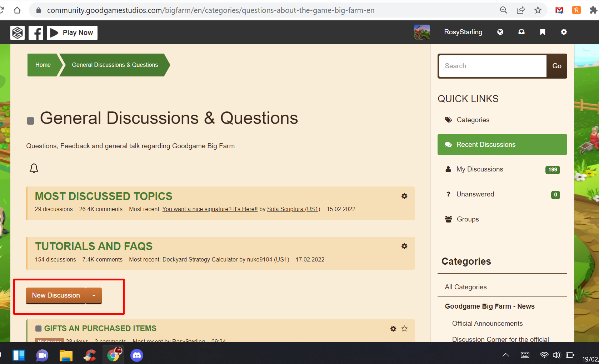Open Sola Scriptura (US1) profile link

pos(294,209)
